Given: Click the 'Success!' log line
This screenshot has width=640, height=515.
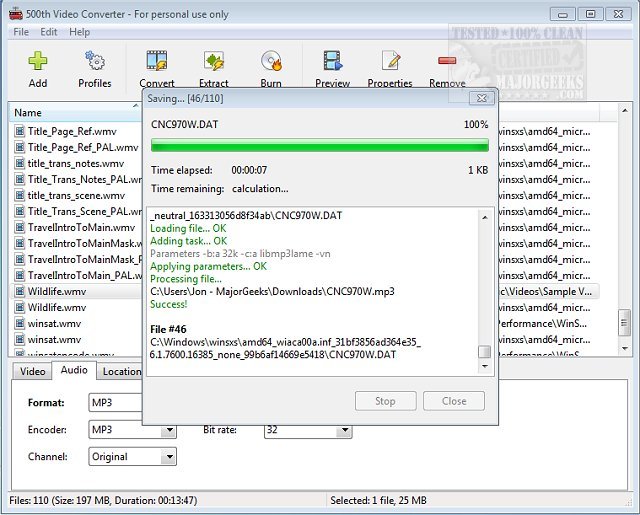Looking at the screenshot, I should pos(169,304).
